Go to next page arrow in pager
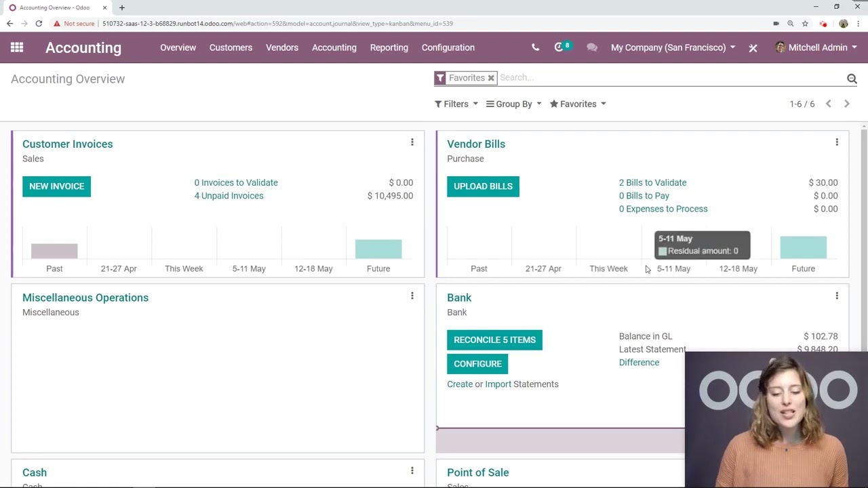Image resolution: width=868 pixels, height=488 pixels. pyautogui.click(x=846, y=104)
